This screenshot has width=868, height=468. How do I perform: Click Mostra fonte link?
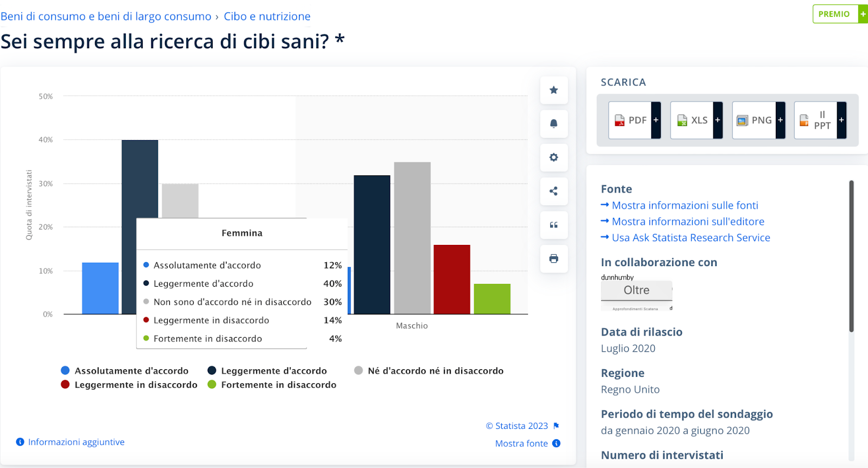pos(521,444)
